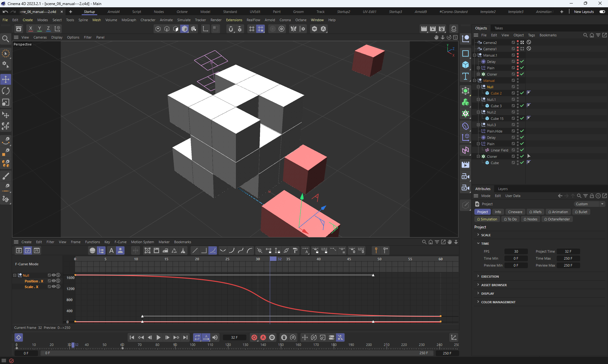Image resolution: width=608 pixels, height=364 pixels.
Task: Click go to end of animation
Action: pyautogui.click(x=185, y=337)
